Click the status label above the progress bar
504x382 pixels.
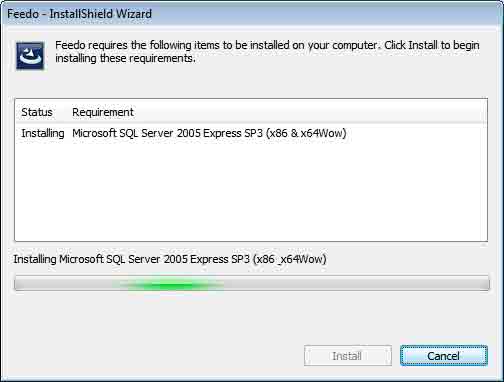pos(170,259)
